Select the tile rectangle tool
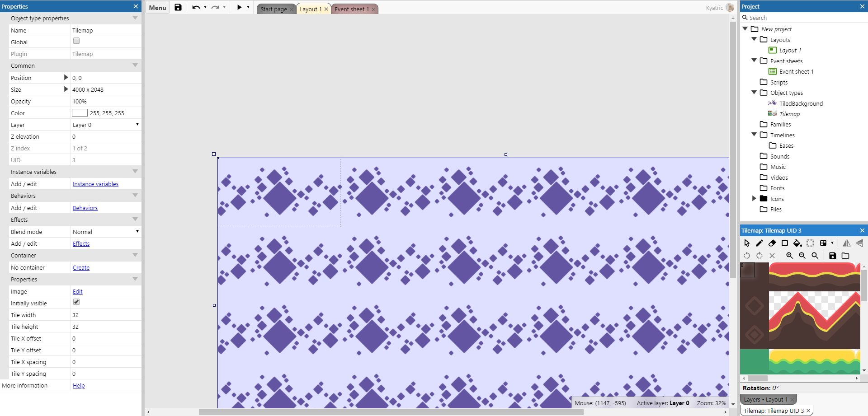This screenshot has height=416, width=868. [x=785, y=243]
